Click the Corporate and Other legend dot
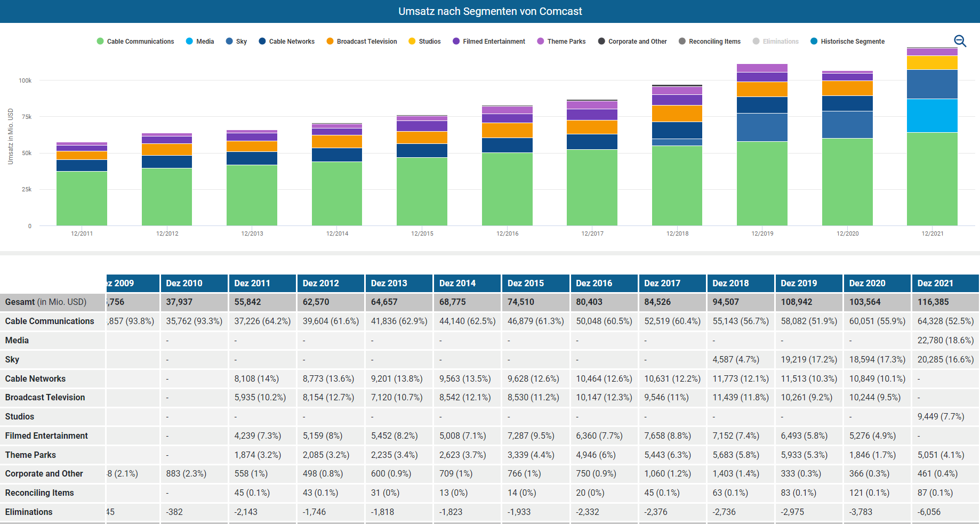 [x=601, y=42]
